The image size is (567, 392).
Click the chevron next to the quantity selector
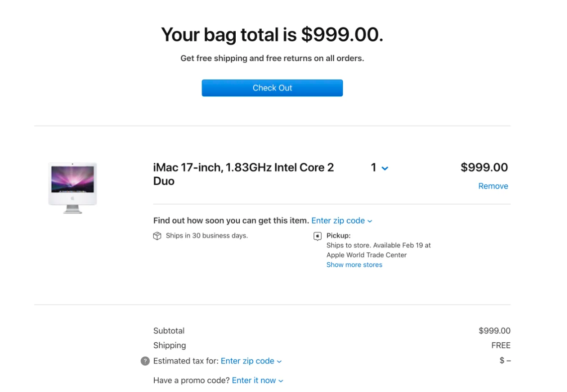coord(384,168)
